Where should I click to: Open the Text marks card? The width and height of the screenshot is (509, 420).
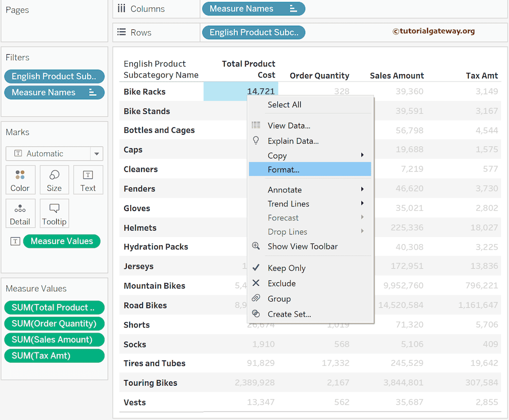tap(88, 179)
